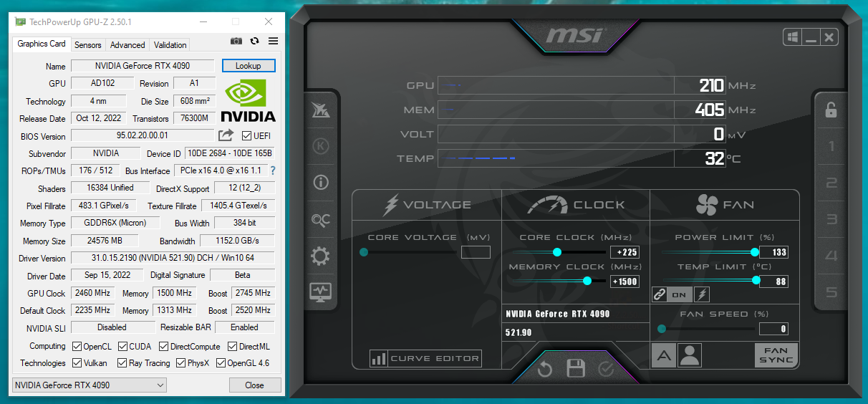
Task: Click the Windows startup icon in Afterburner
Action: pos(792,37)
